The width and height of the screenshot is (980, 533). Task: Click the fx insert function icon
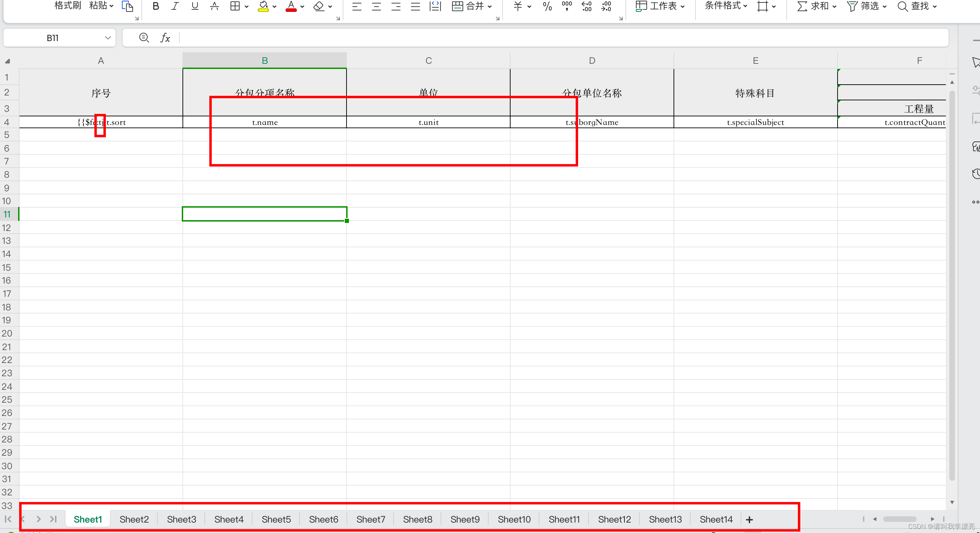click(x=165, y=38)
